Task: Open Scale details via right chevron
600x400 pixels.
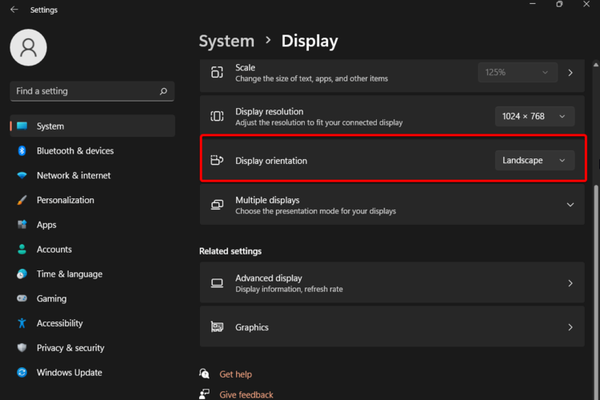Action: coord(570,73)
